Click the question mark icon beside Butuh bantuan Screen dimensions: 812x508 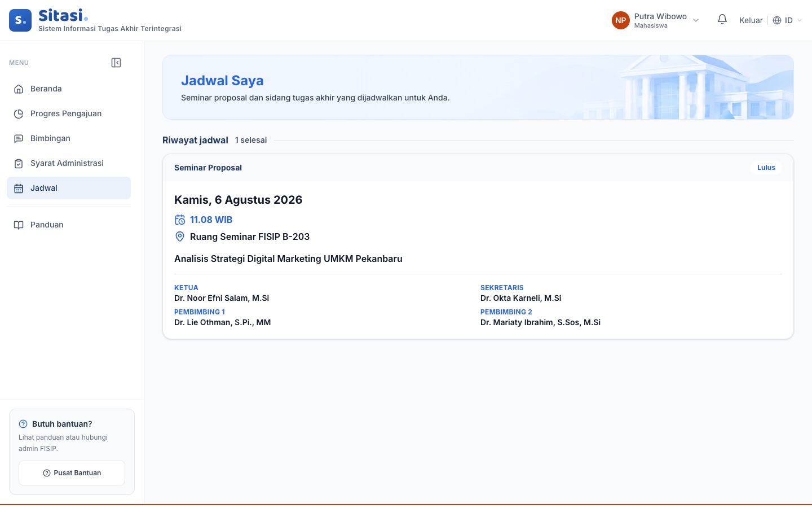click(23, 424)
